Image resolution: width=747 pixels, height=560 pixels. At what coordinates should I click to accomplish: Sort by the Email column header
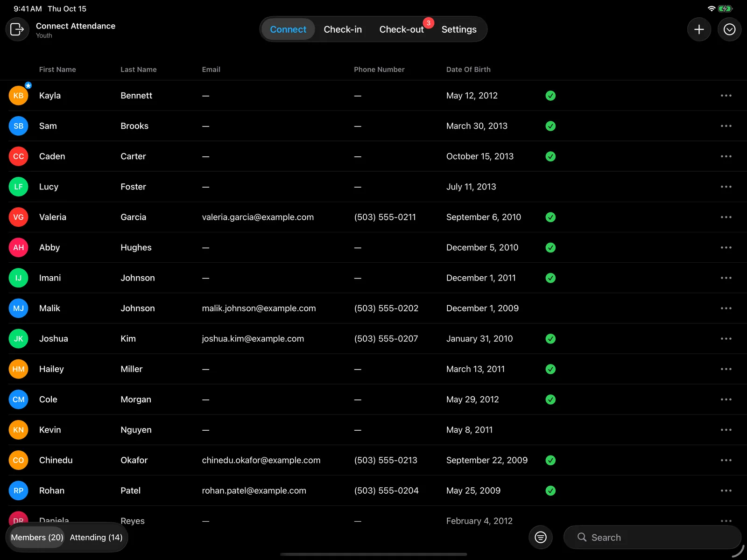pos(211,70)
